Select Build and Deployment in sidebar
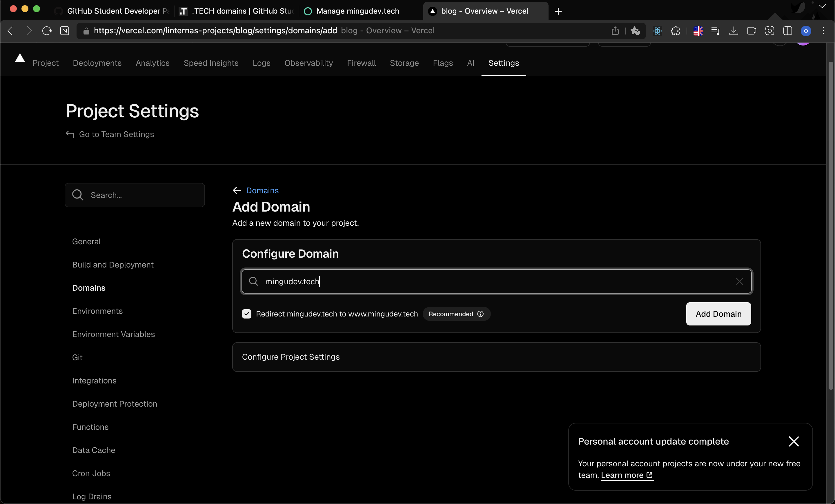 [112, 265]
